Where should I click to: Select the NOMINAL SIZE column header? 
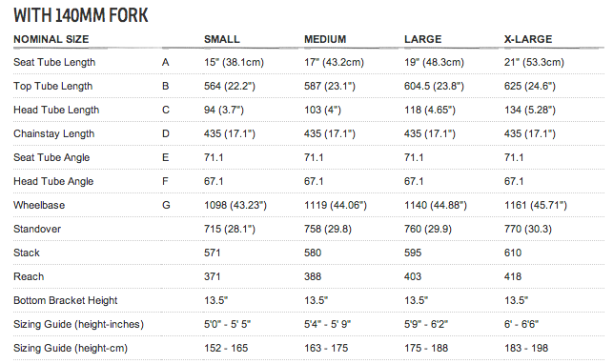[x=51, y=39]
